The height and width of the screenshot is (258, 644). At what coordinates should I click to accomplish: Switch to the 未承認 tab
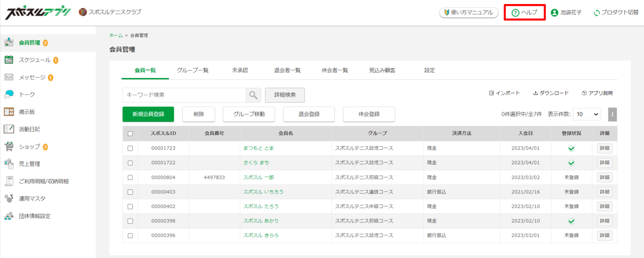click(240, 70)
